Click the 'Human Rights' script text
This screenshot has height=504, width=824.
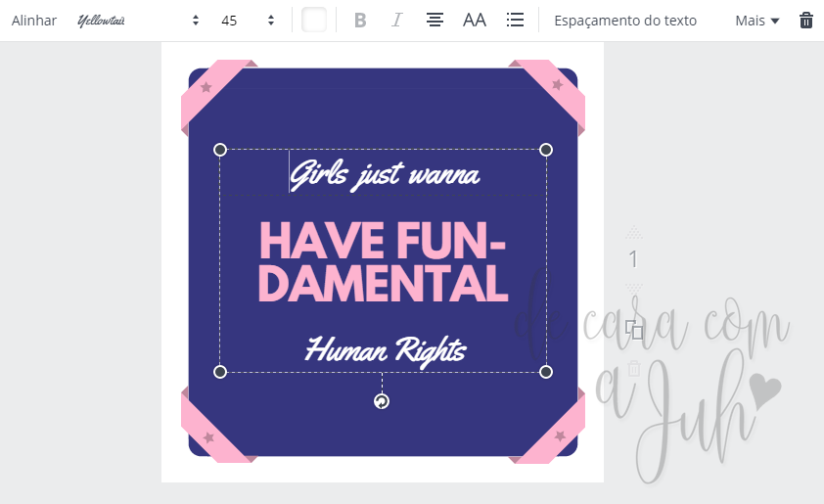(x=386, y=350)
